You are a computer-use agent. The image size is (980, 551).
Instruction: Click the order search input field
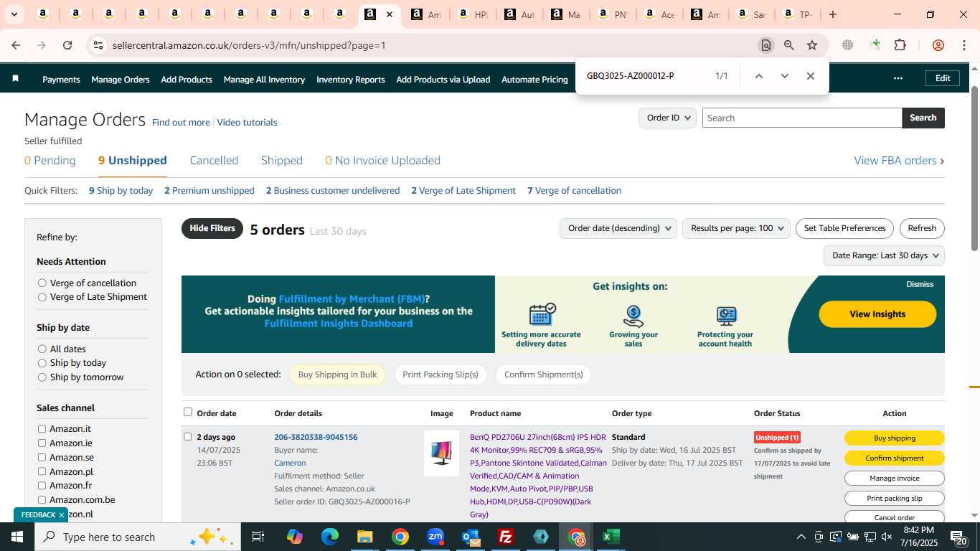click(802, 118)
